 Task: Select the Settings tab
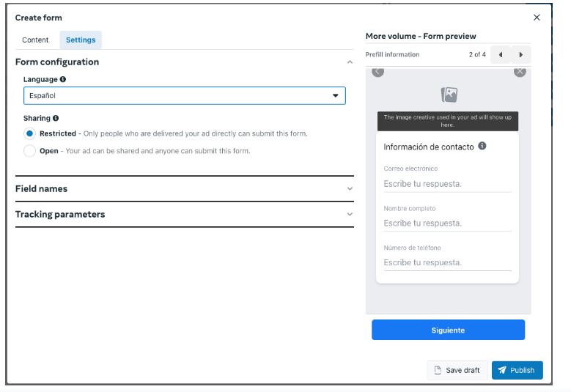(x=81, y=40)
